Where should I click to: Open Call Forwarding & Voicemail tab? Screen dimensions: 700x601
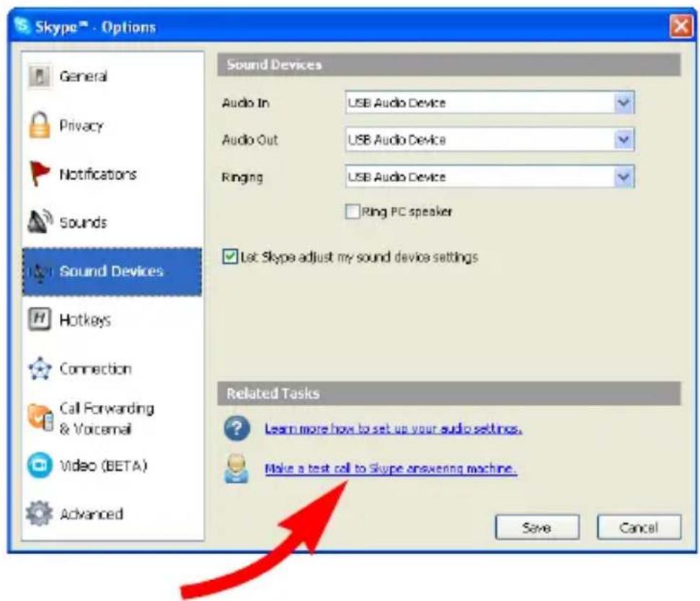pyautogui.click(x=112, y=418)
